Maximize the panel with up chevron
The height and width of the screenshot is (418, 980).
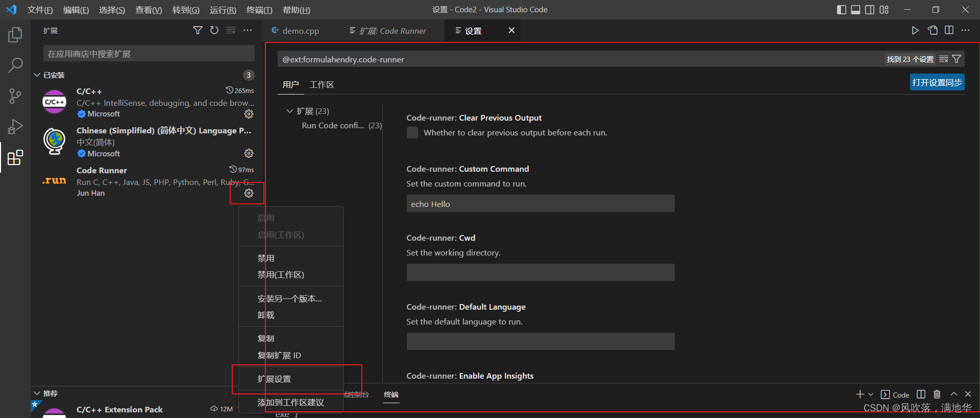(x=953, y=394)
